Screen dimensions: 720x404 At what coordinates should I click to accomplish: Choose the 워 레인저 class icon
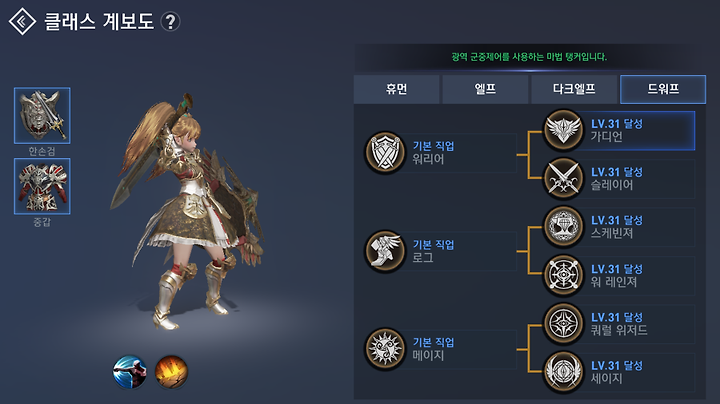point(563,275)
